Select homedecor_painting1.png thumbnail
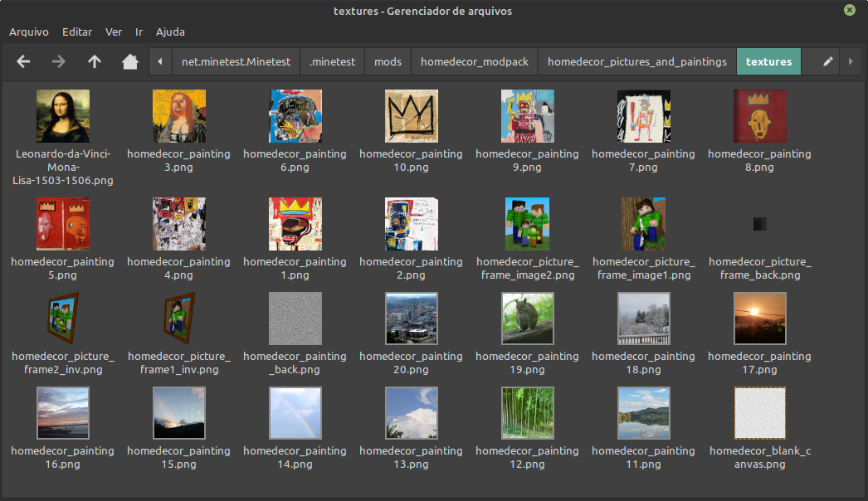868x501 pixels. click(x=295, y=224)
